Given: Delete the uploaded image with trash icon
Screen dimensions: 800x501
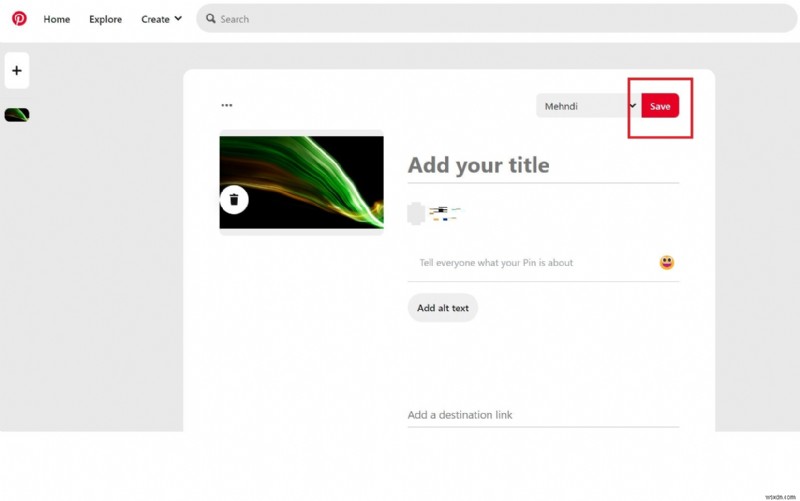Looking at the screenshot, I should [x=234, y=199].
